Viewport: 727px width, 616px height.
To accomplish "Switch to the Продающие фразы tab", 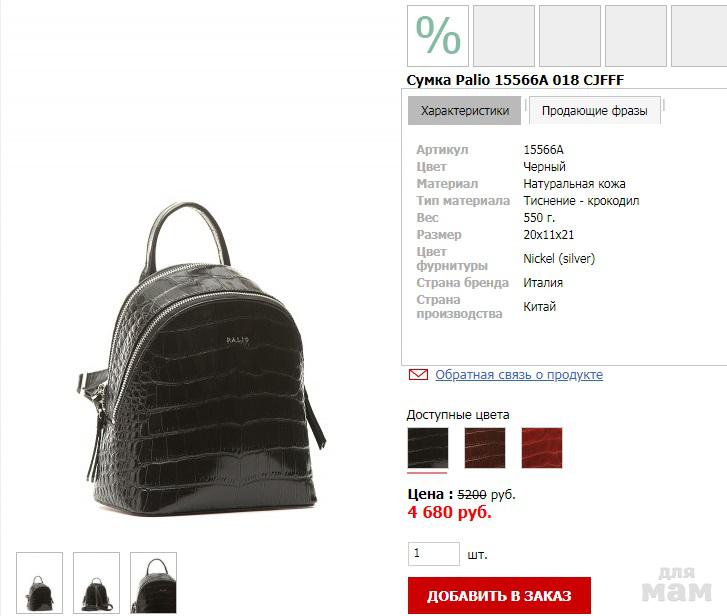I will pyautogui.click(x=594, y=111).
